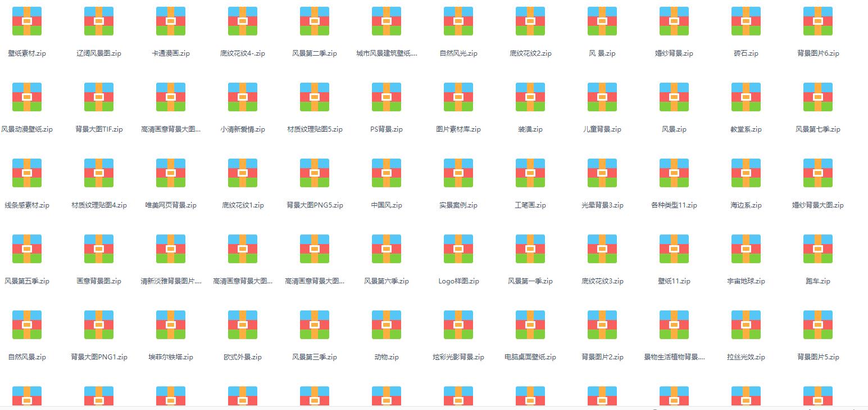Click the 小清新爱情.zip archive icon
Screen dimensions: 868x410
pos(243,97)
